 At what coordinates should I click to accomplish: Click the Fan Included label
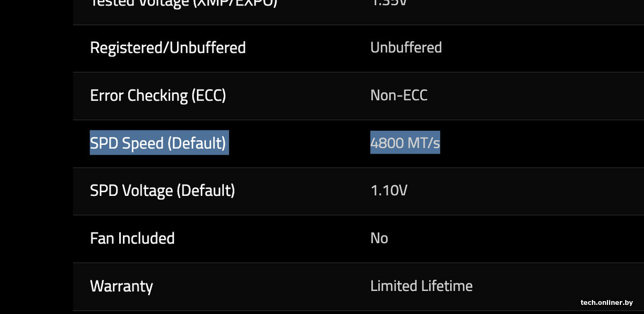coord(132,238)
